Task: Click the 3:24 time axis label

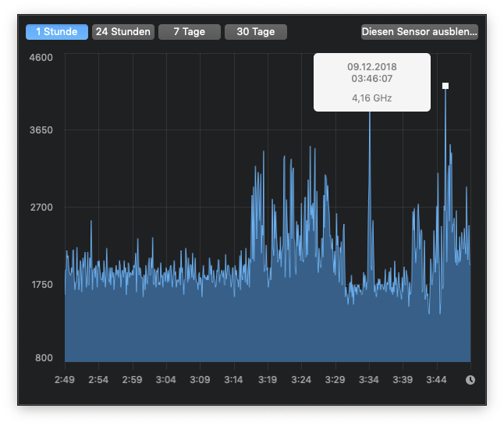Action: [x=301, y=380]
